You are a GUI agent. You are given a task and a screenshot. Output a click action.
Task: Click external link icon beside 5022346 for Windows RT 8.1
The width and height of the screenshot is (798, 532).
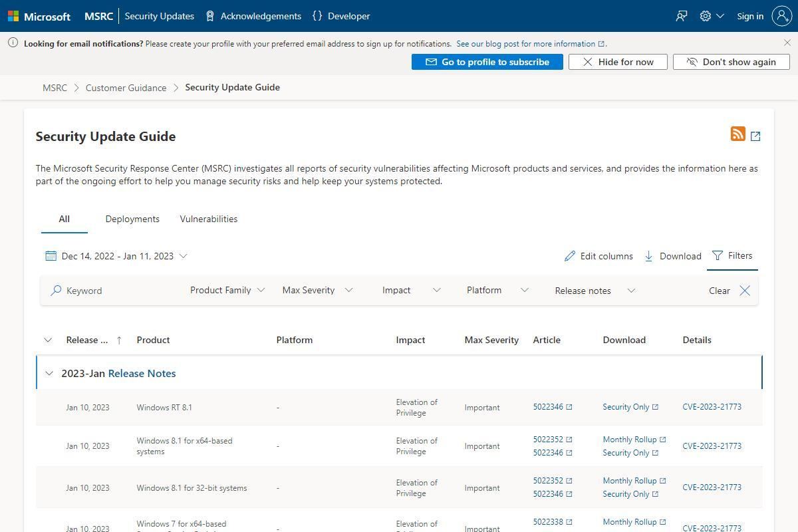pyautogui.click(x=569, y=407)
